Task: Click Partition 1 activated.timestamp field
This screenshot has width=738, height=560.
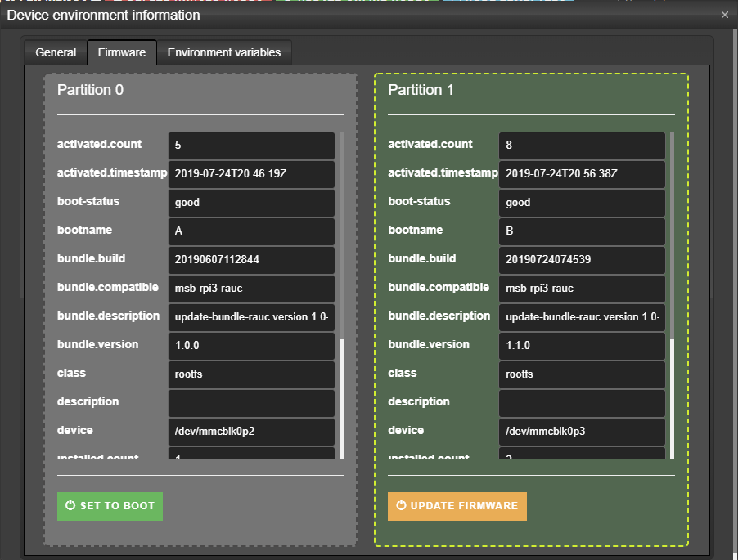Action: coord(582,174)
